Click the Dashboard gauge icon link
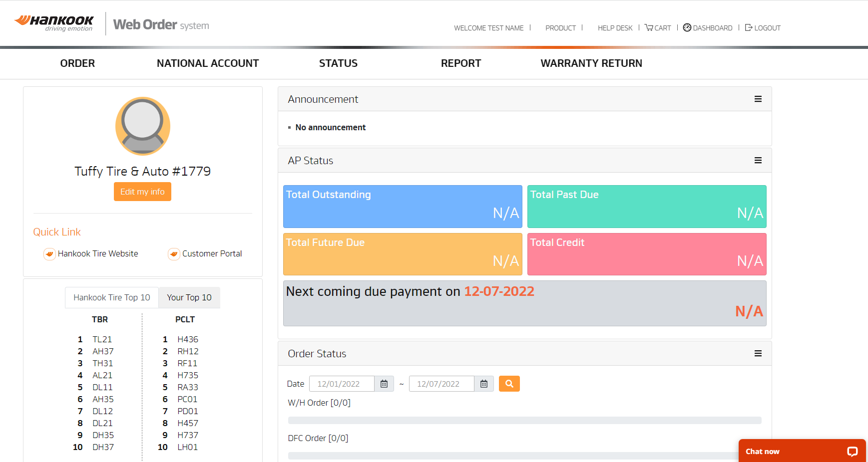Image resolution: width=868 pixels, height=462 pixels. click(687, 28)
